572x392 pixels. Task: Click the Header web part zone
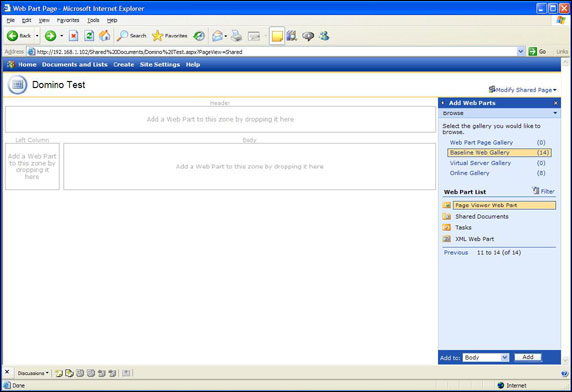coord(220,120)
